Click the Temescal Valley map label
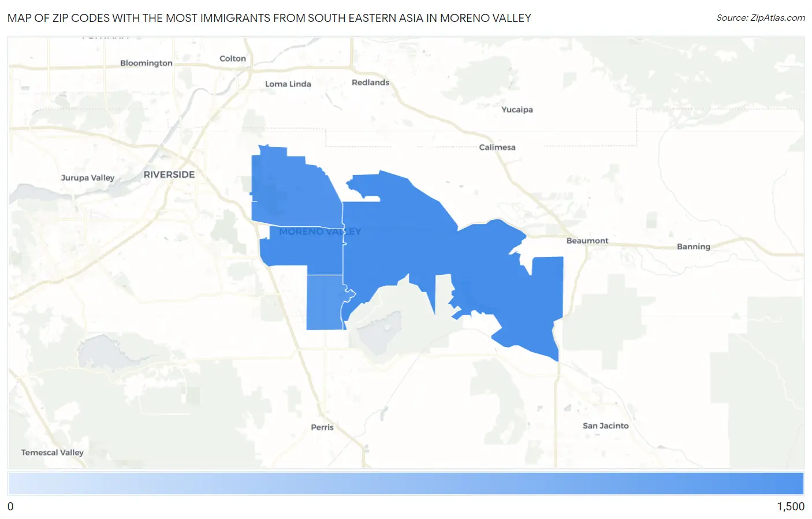This screenshot has height=519, width=812. [53, 453]
